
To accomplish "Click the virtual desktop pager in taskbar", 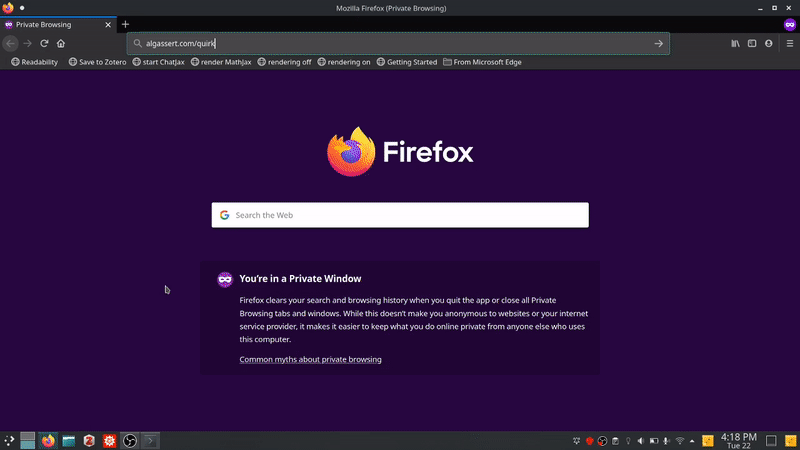I will click(x=28, y=441).
